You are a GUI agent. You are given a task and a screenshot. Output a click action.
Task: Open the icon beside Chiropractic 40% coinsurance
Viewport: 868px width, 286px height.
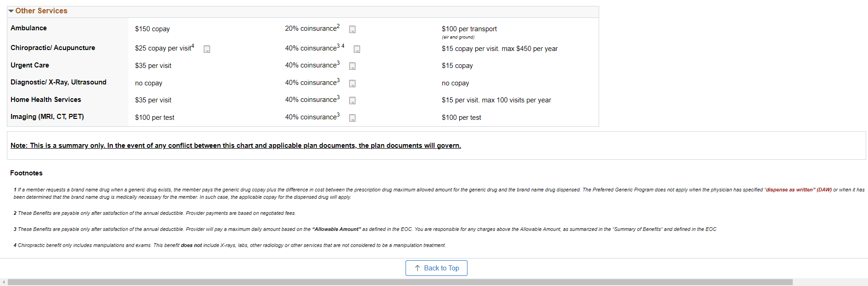coord(357,49)
